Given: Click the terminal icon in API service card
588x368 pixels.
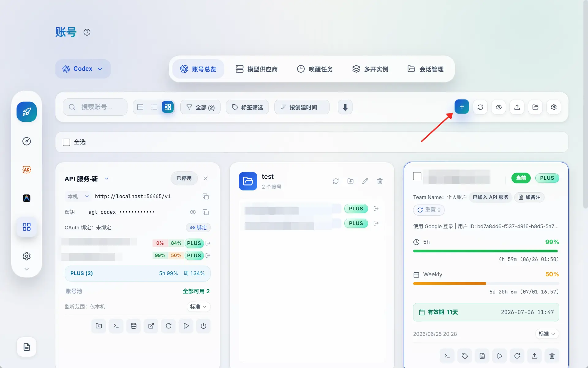Looking at the screenshot, I should [x=116, y=326].
